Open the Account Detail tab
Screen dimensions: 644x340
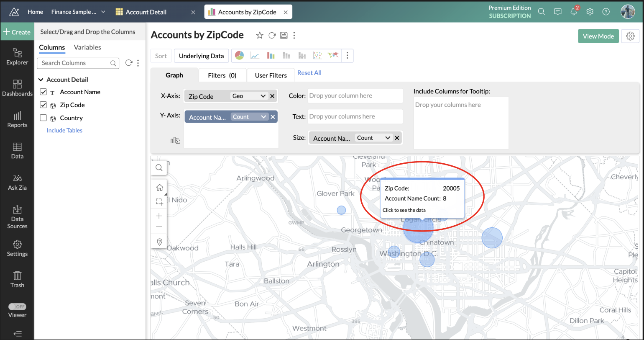tap(146, 12)
